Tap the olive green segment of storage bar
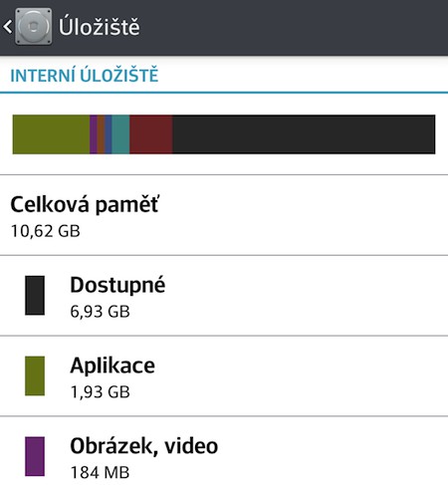This screenshot has width=448, height=485. point(51,134)
